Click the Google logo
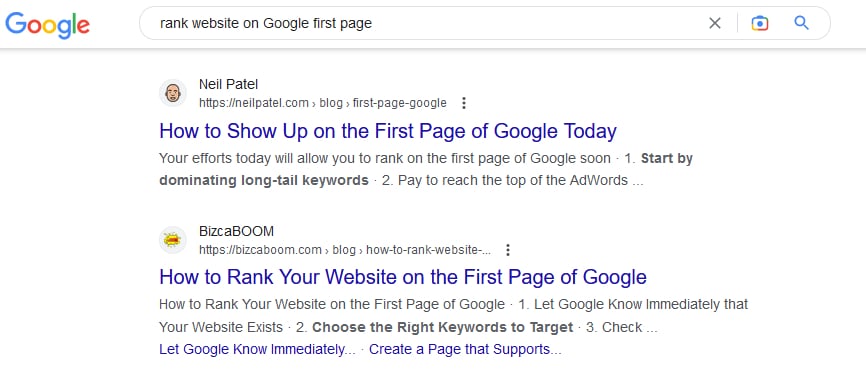866x377 pixels. pos(47,24)
